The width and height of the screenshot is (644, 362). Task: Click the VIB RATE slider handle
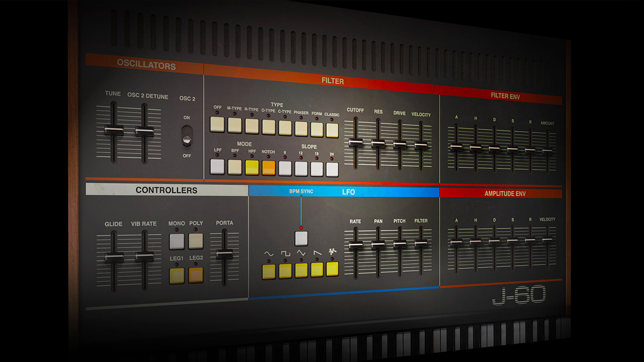click(x=144, y=256)
